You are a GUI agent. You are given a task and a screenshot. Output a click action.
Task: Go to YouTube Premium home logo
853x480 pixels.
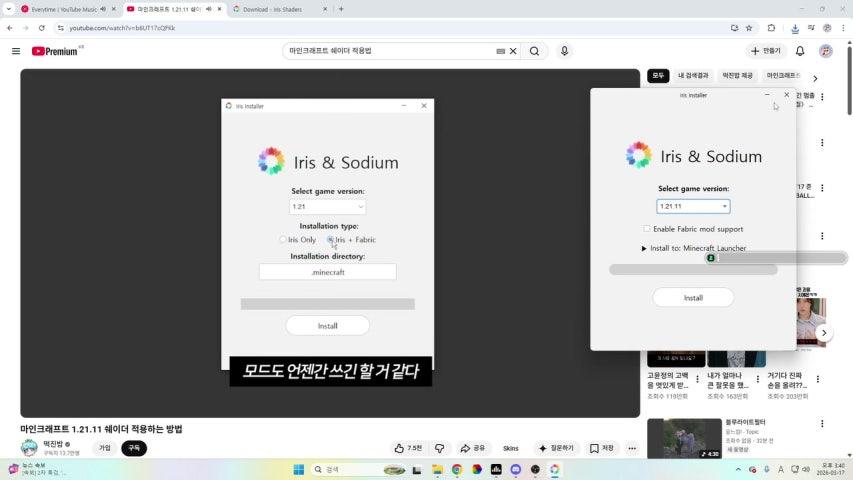coord(57,51)
